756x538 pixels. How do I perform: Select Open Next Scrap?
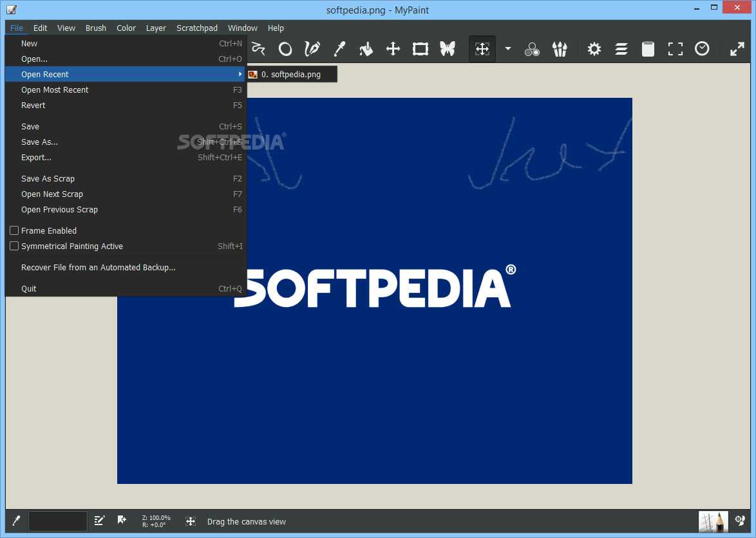(x=126, y=194)
